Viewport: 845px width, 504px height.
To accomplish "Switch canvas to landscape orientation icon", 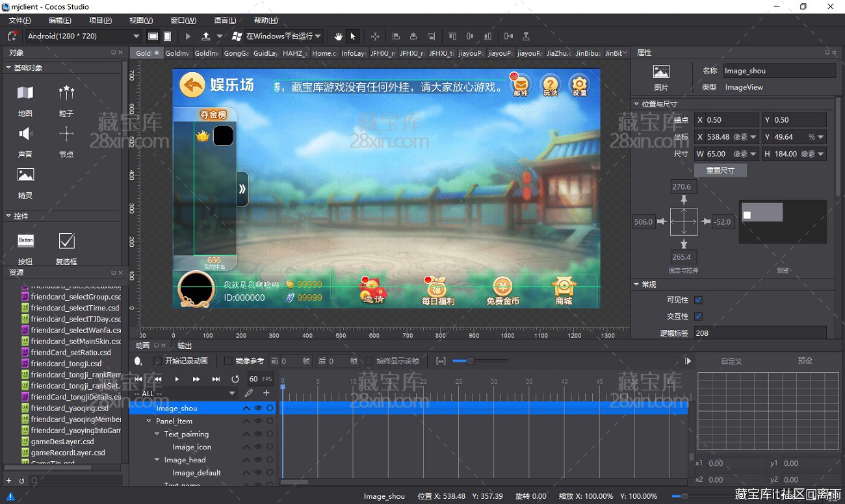I will (153, 36).
